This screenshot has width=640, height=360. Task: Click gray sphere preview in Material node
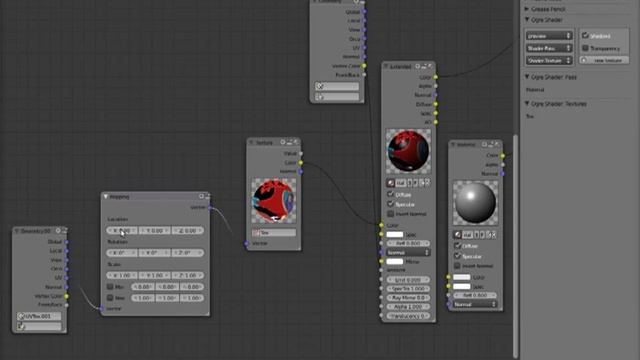pos(476,203)
